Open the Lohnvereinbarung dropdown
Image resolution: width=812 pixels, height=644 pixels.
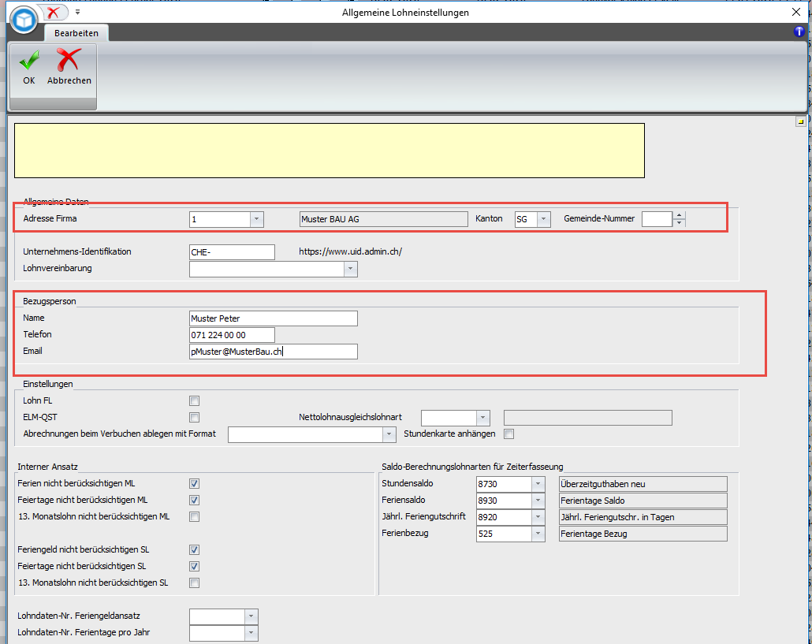coord(350,269)
